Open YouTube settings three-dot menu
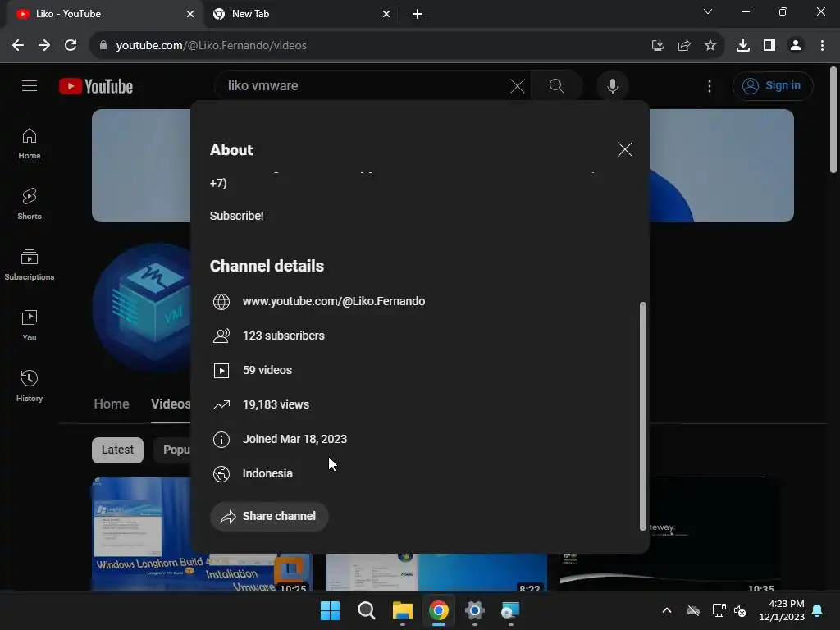 coord(710,85)
